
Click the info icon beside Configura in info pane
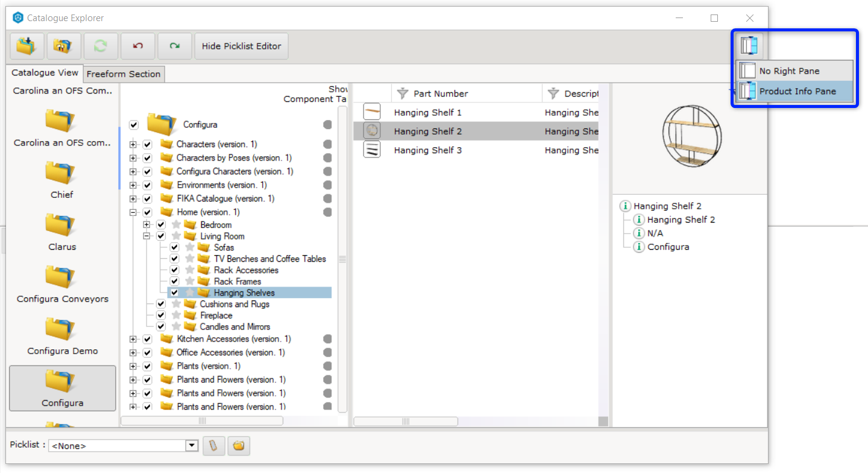click(639, 247)
